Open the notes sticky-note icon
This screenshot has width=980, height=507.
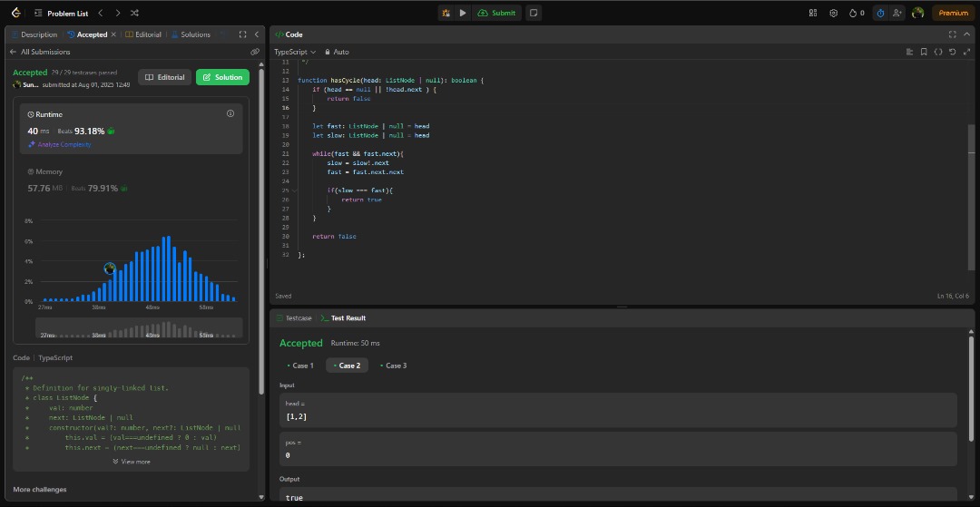[x=534, y=13]
